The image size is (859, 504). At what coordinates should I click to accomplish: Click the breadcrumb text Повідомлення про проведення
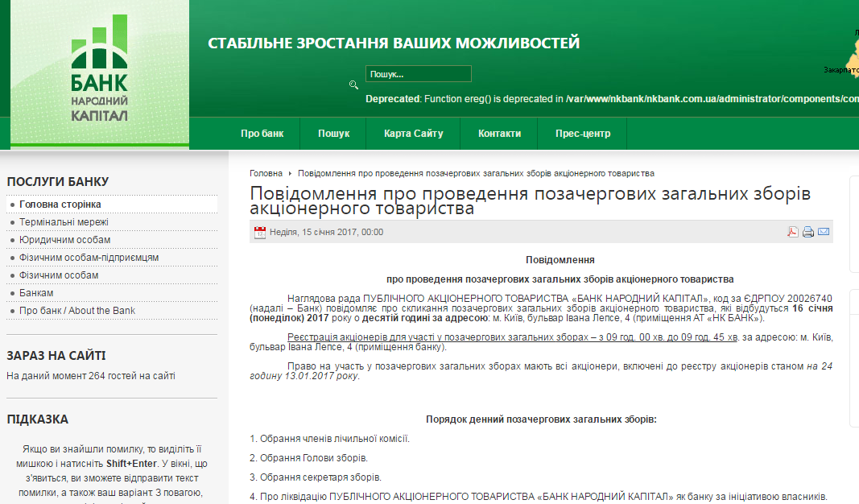click(x=476, y=173)
